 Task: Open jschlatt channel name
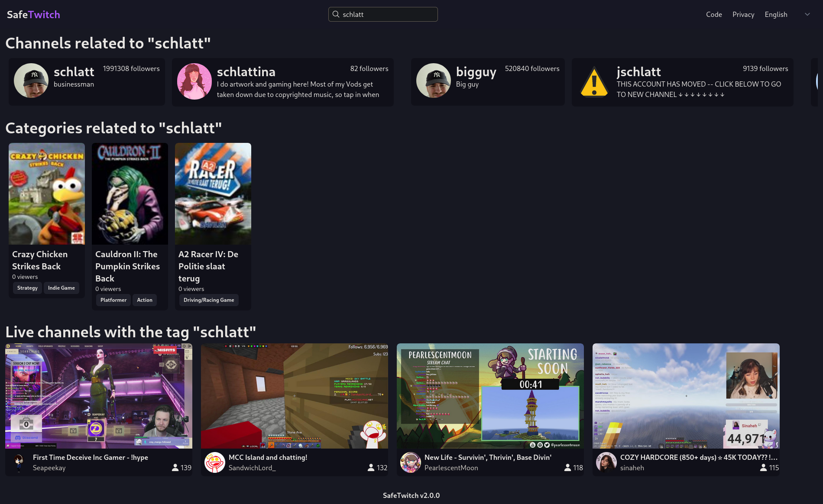(x=638, y=72)
